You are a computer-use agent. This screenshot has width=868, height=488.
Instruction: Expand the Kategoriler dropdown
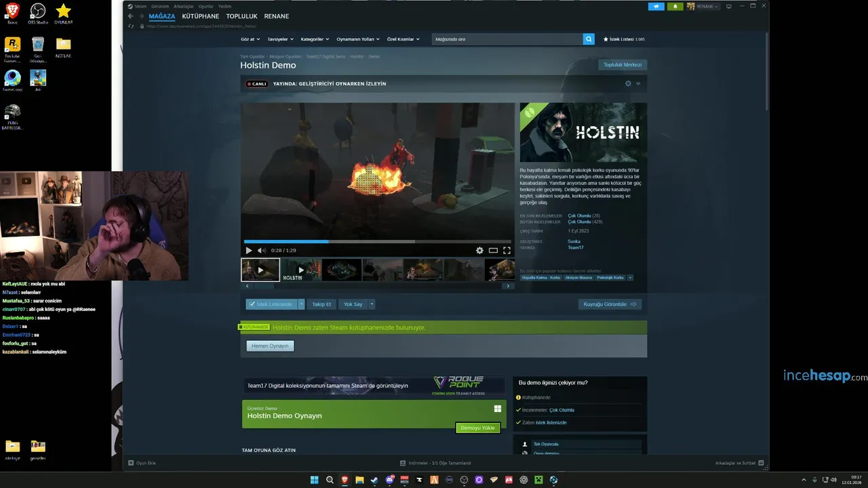(315, 39)
